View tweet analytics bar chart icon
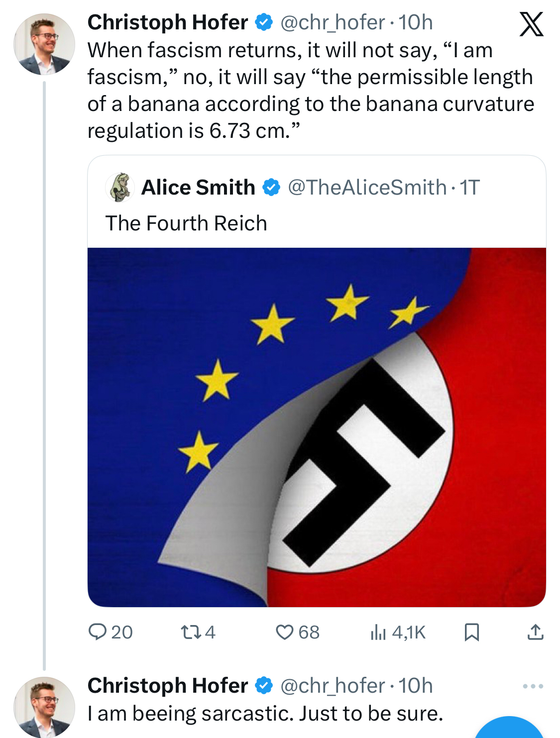Image resolution: width=560 pixels, height=738 pixels. (378, 632)
